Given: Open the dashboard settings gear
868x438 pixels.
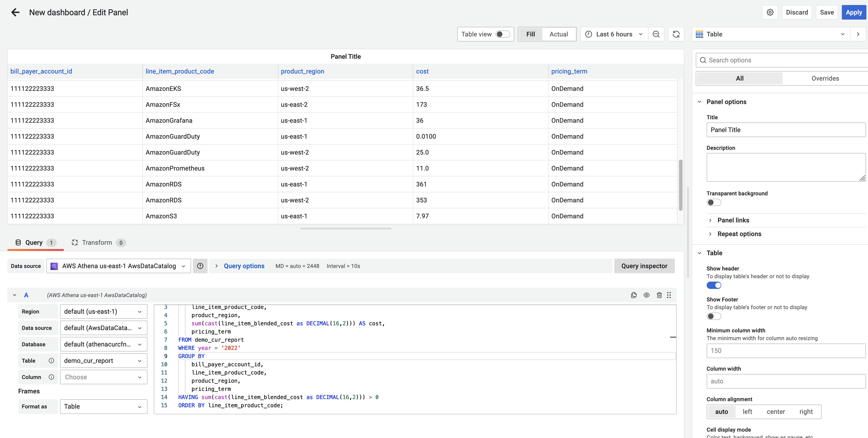Looking at the screenshot, I should pyautogui.click(x=770, y=12).
